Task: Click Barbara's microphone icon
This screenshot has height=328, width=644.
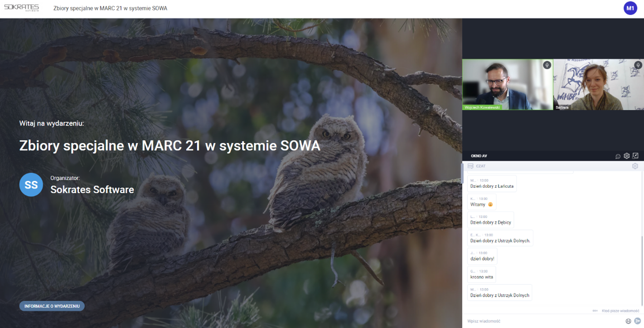Action: [x=638, y=65]
